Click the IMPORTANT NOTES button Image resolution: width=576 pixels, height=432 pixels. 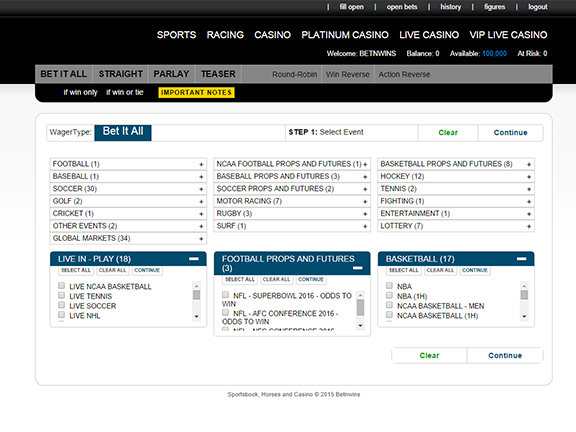197,93
